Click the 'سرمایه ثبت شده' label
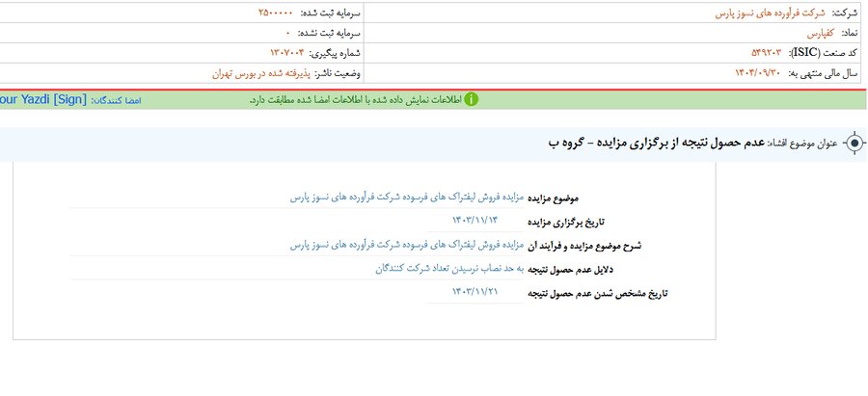 coord(331,13)
